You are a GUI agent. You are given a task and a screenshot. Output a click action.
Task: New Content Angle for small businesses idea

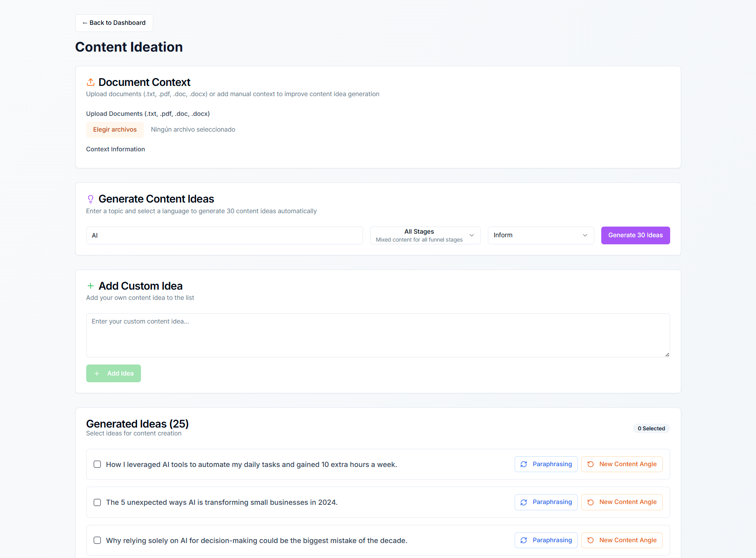click(622, 502)
